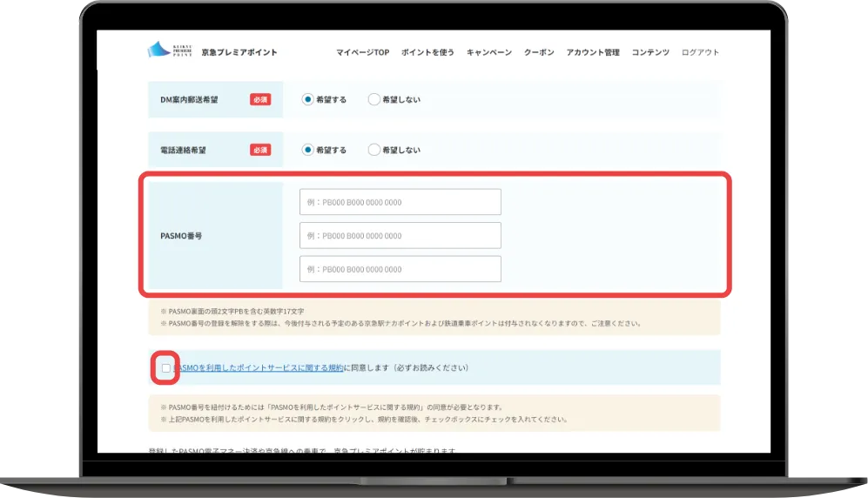Click 必須 badge beside DM案内郵送希望
The height and width of the screenshot is (498, 868).
click(260, 99)
